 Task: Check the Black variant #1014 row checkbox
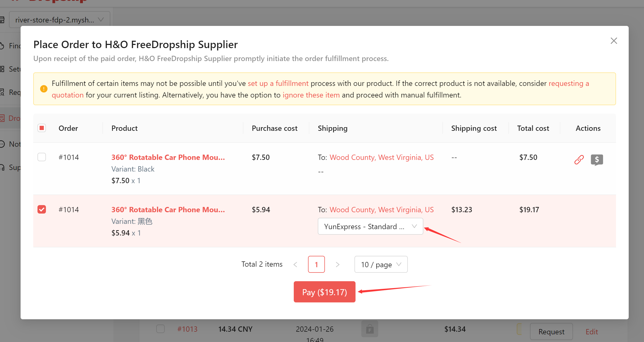[x=42, y=157]
